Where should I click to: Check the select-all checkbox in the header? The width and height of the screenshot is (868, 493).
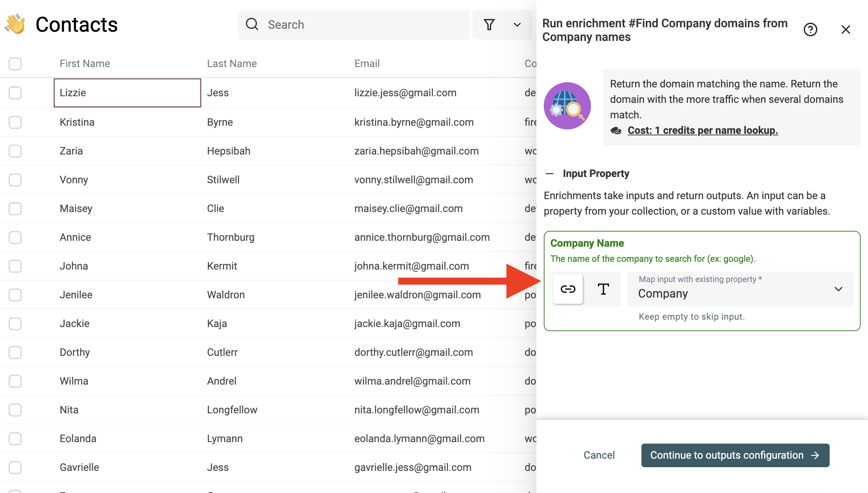[15, 63]
